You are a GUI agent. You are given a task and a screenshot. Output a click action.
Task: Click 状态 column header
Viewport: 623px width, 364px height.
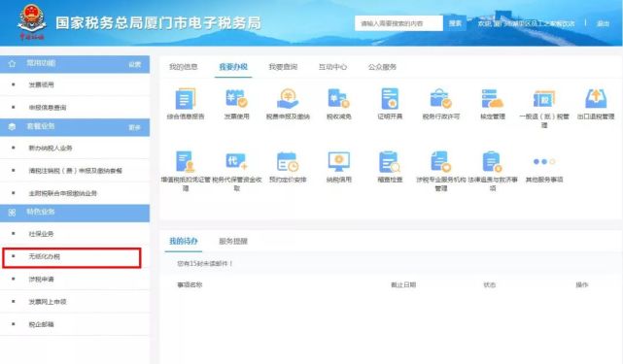pos(489,284)
